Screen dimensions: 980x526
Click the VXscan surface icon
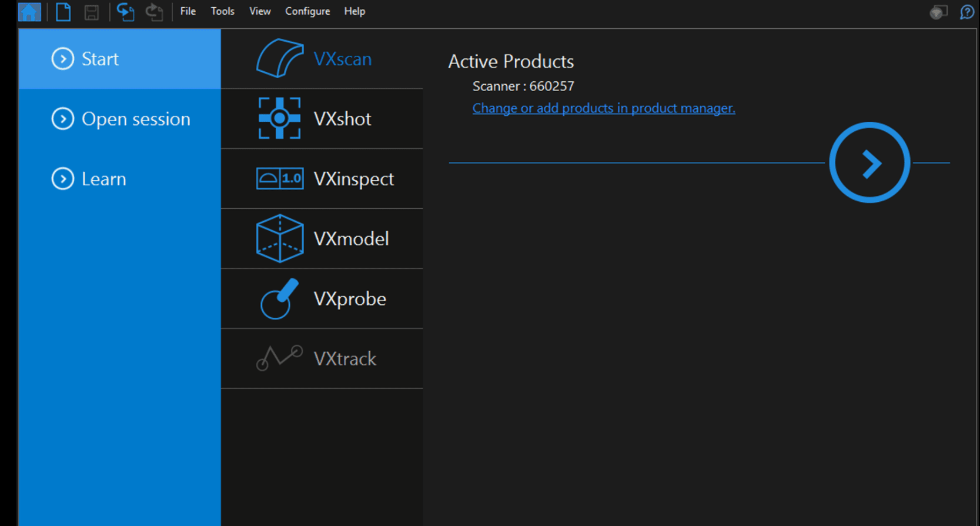click(x=280, y=58)
